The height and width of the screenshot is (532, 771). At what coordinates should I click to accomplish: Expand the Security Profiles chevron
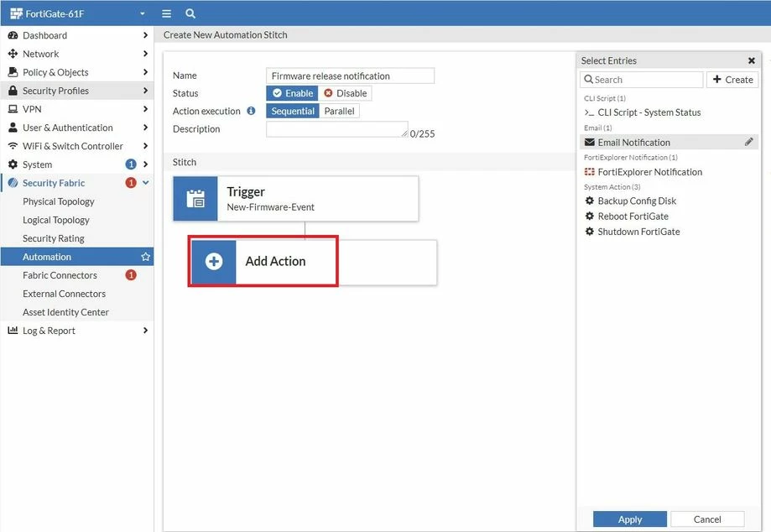[x=145, y=91]
